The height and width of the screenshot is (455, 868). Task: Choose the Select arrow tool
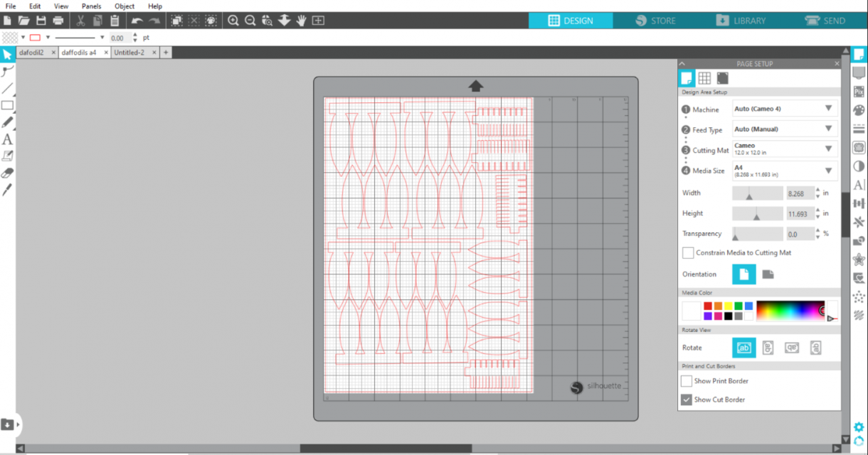pyautogui.click(x=7, y=55)
